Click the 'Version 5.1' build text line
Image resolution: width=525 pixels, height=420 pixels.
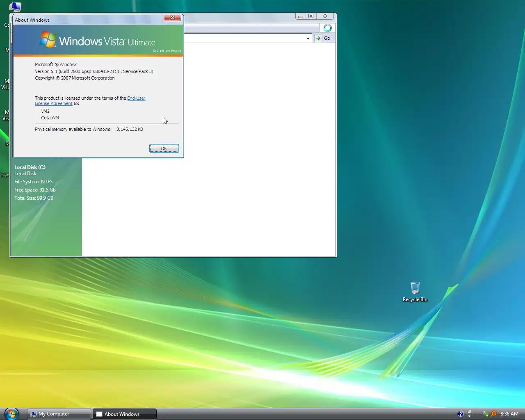point(94,71)
